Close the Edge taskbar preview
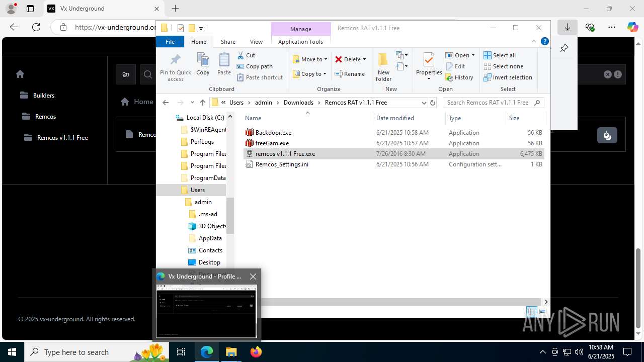The width and height of the screenshot is (644, 362). click(x=253, y=277)
